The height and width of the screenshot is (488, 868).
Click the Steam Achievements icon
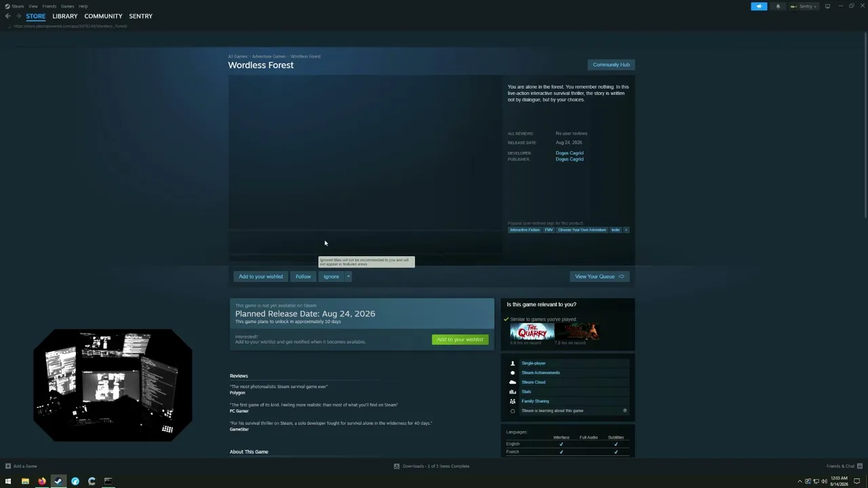[513, 373]
